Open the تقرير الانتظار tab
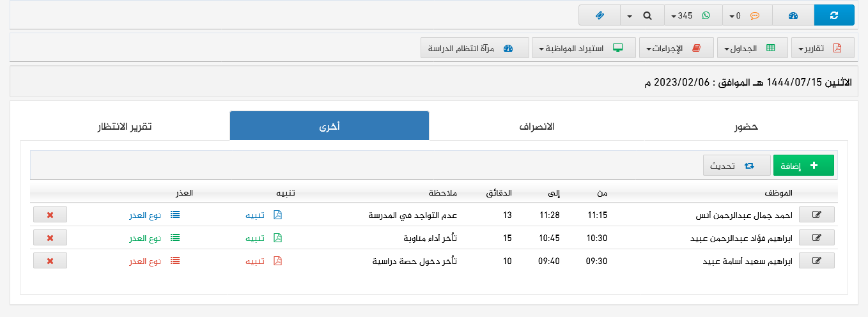The width and height of the screenshot is (868, 317). [x=124, y=126]
